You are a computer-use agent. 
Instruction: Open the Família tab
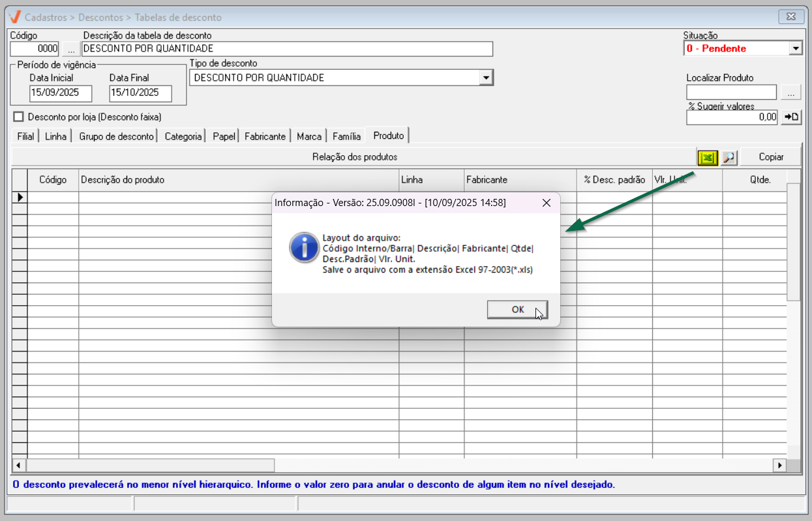pos(346,136)
